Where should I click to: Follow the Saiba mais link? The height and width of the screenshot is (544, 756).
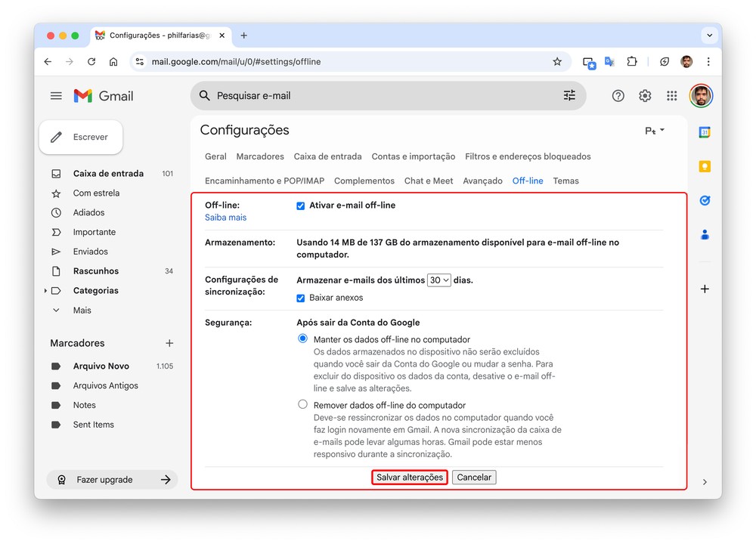225,218
